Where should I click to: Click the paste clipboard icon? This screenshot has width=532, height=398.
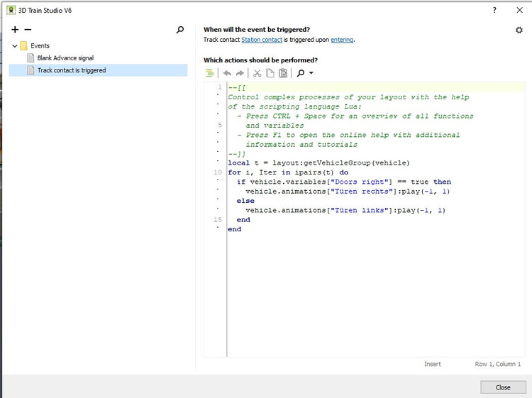click(283, 73)
